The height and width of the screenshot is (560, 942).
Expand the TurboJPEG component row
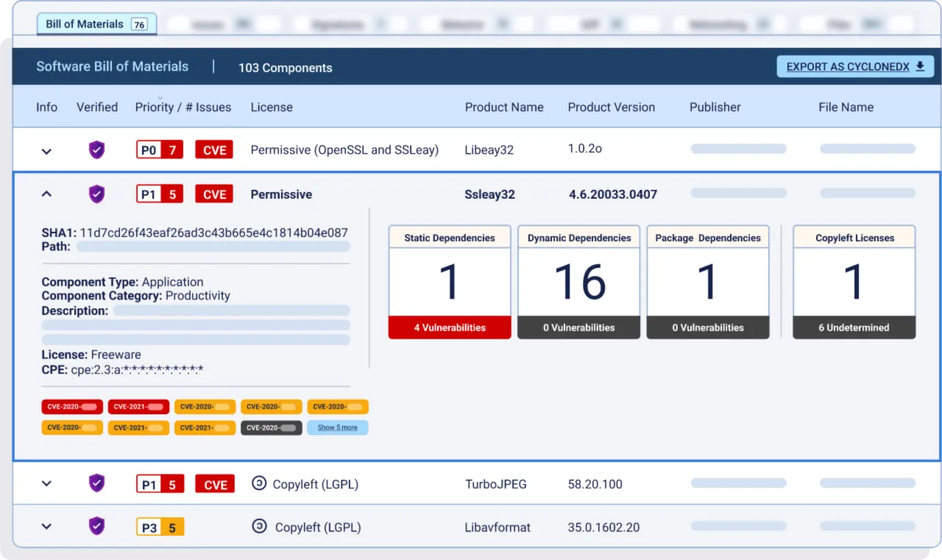(x=46, y=484)
